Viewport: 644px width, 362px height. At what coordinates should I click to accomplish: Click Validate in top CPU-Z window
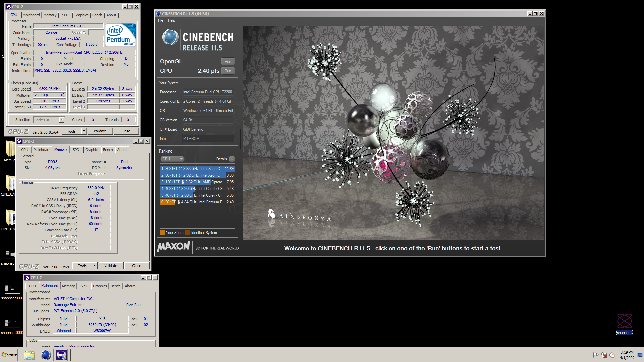click(x=100, y=131)
